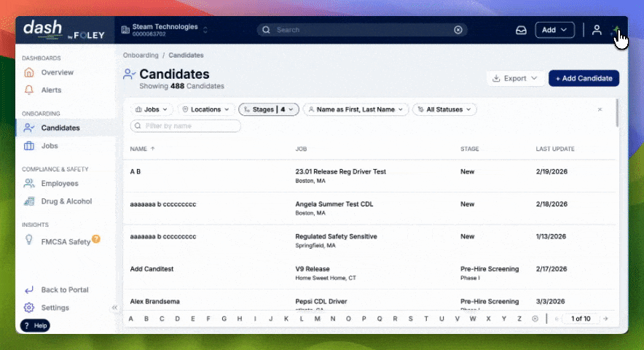Switch company via Steam Technologies selector
Image resolution: width=644 pixels, height=350 pixels.
pyautogui.click(x=165, y=30)
